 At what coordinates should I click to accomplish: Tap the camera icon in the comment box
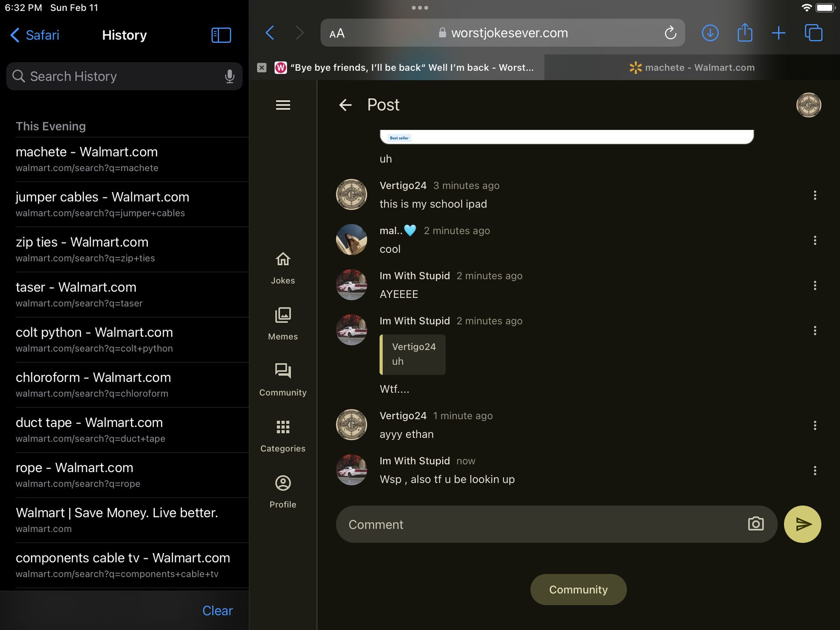(x=756, y=524)
